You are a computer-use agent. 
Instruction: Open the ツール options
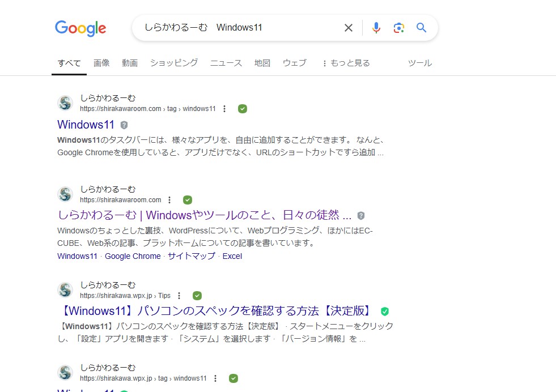(x=420, y=63)
